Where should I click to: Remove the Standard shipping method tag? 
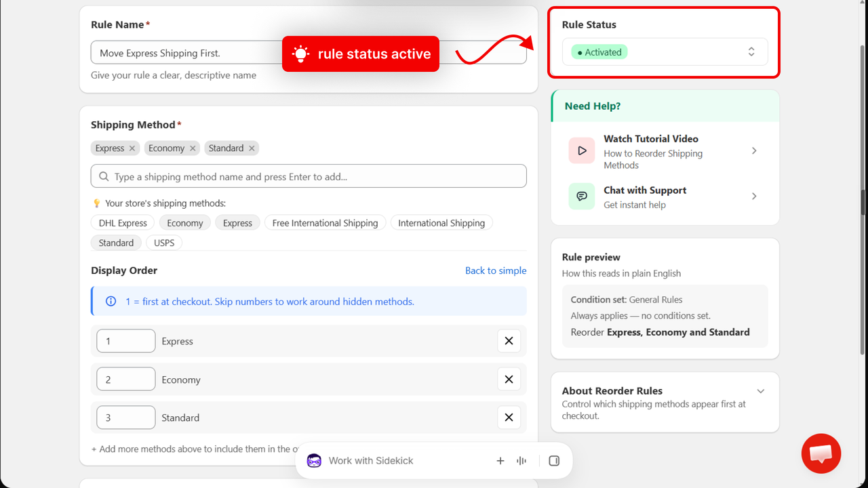click(x=252, y=148)
